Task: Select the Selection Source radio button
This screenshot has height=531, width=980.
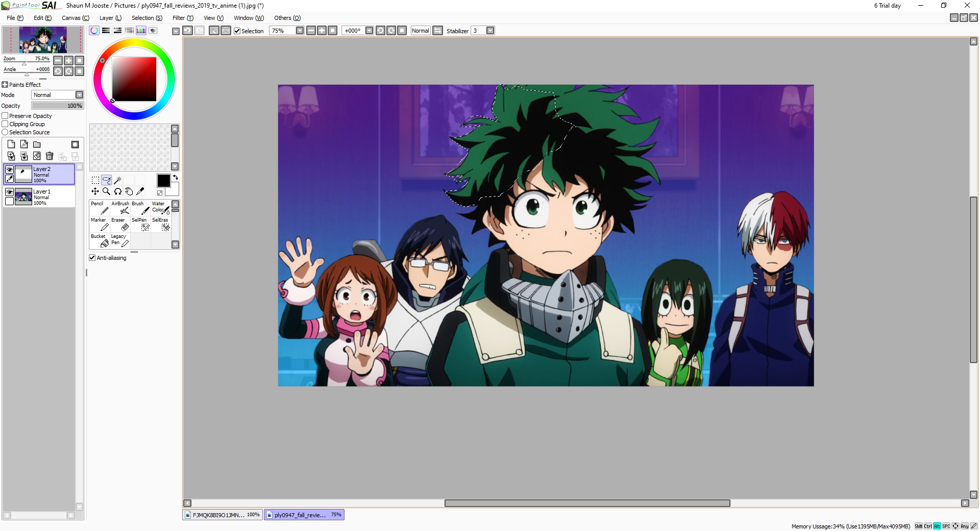Action: point(5,132)
